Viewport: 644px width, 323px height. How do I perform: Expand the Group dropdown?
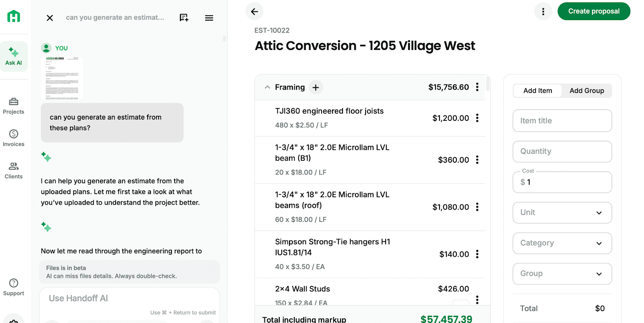tap(562, 274)
